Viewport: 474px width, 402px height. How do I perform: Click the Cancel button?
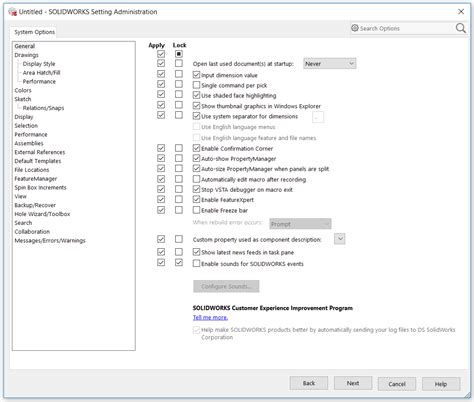pos(397,384)
